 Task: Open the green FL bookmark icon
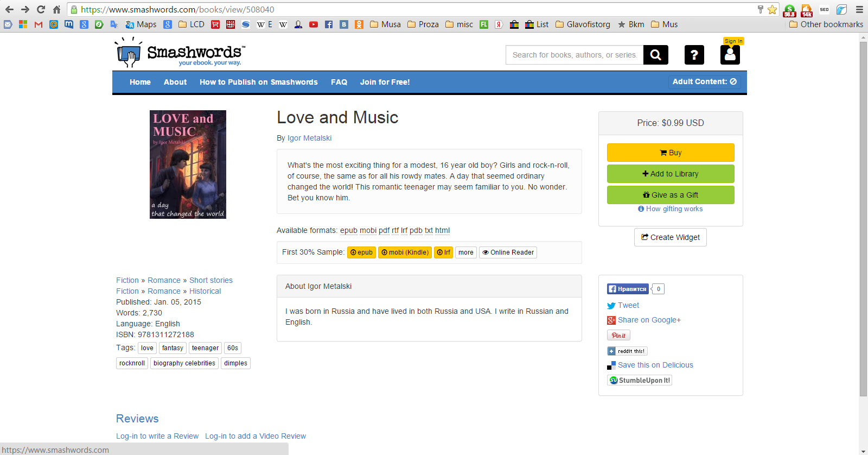point(484,24)
